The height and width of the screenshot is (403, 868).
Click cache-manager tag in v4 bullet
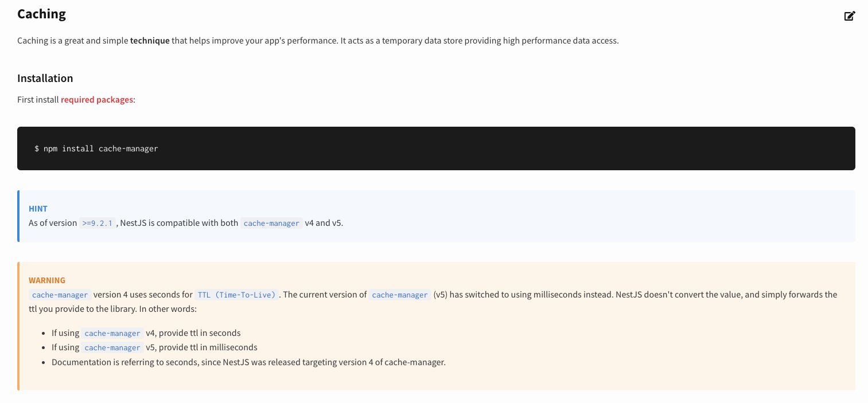pyautogui.click(x=112, y=333)
